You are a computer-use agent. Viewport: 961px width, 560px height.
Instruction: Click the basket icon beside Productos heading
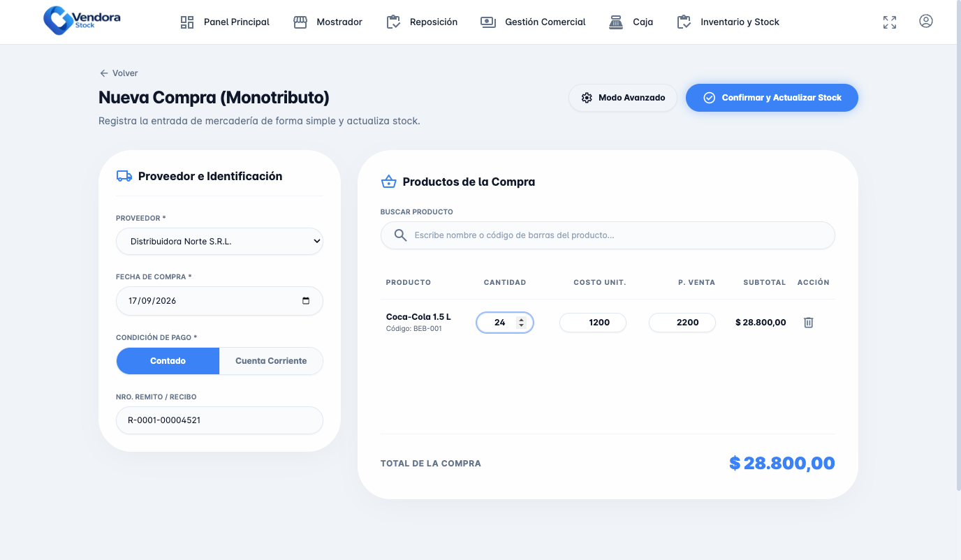388,182
